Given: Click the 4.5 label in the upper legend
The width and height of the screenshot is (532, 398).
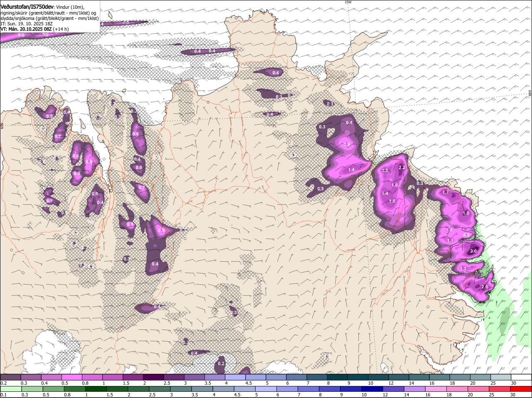Looking at the screenshot, I should pyautogui.click(x=249, y=383).
